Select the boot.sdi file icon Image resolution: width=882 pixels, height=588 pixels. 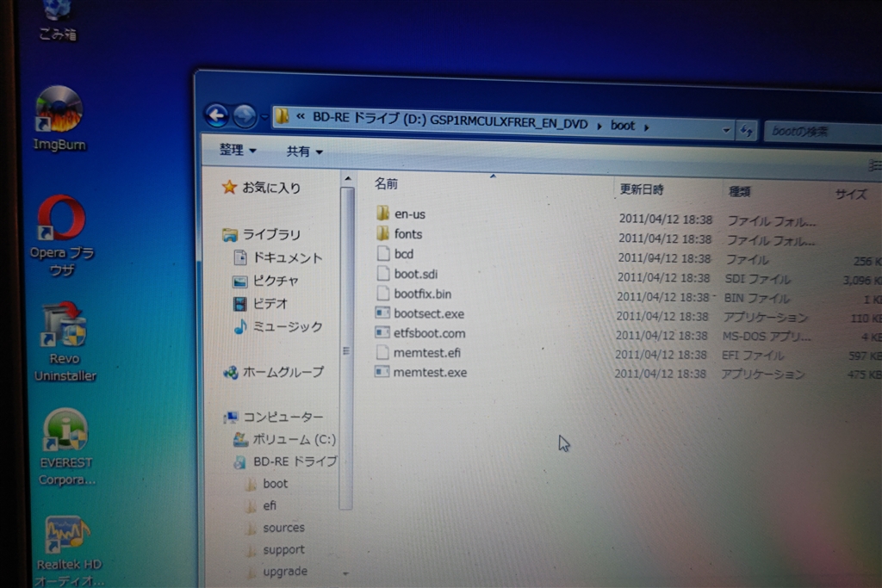point(383,273)
